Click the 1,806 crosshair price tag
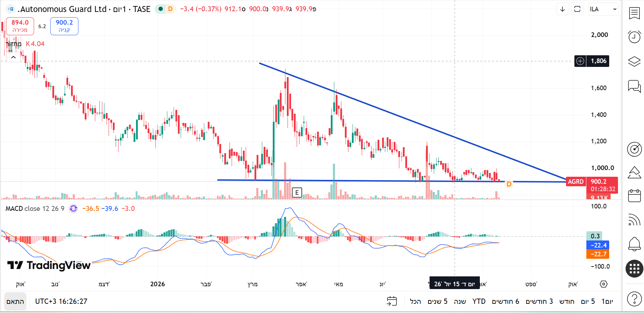644x313 pixels. pyautogui.click(x=598, y=61)
